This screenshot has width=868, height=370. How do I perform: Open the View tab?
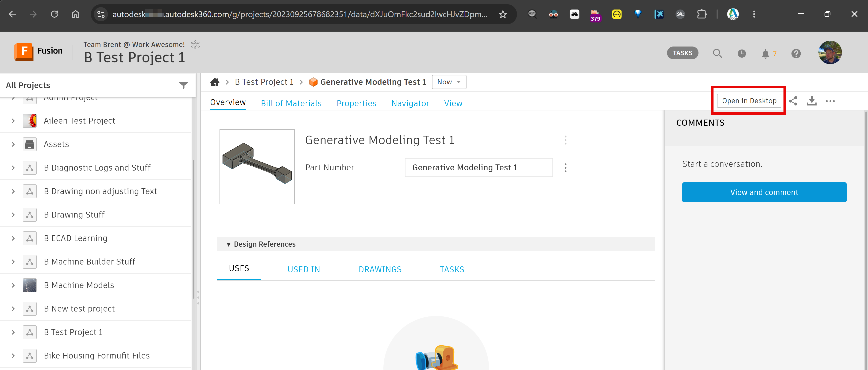[453, 103]
